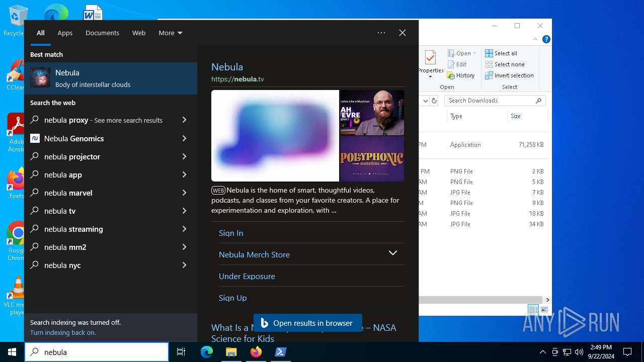Select the All search tab
Screen dimensions: 644x362
pyautogui.click(x=41, y=33)
